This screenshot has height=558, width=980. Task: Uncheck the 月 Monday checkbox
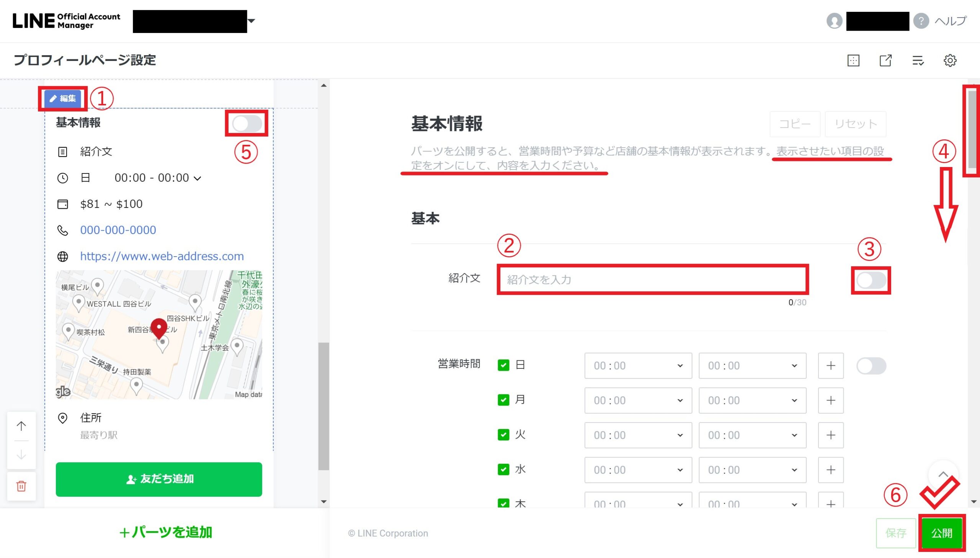pos(503,400)
